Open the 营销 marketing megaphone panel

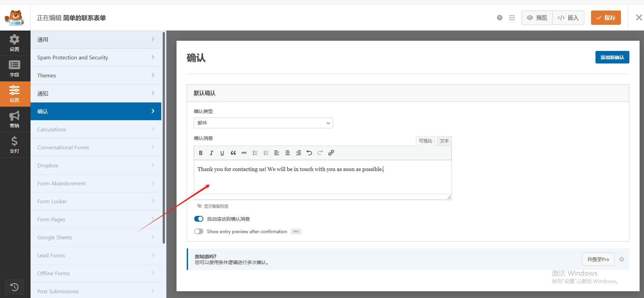point(15,119)
